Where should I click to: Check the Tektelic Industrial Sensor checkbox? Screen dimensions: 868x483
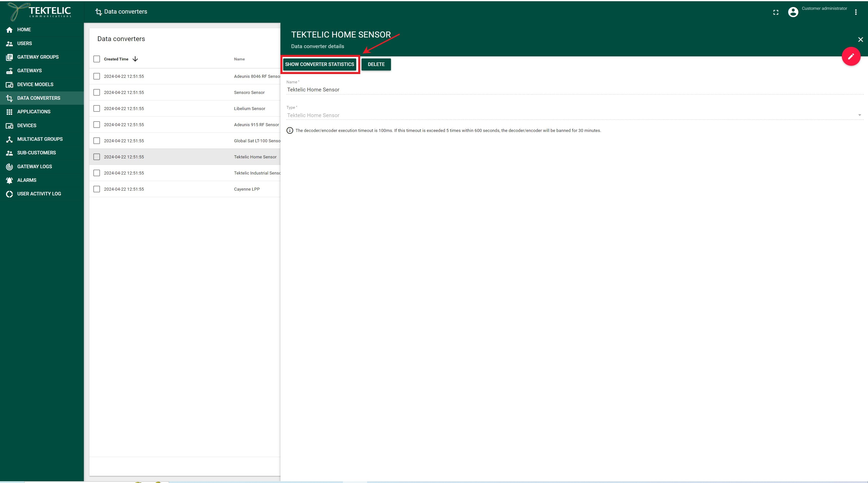(x=97, y=173)
